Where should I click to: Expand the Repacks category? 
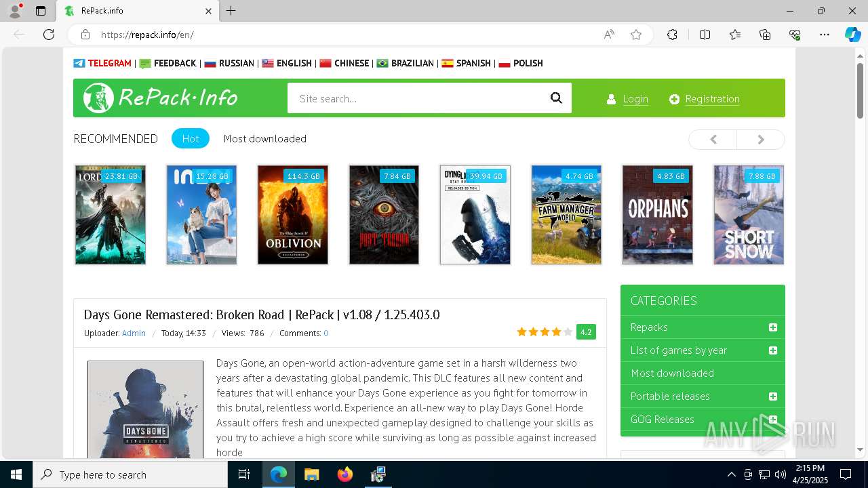coord(772,327)
